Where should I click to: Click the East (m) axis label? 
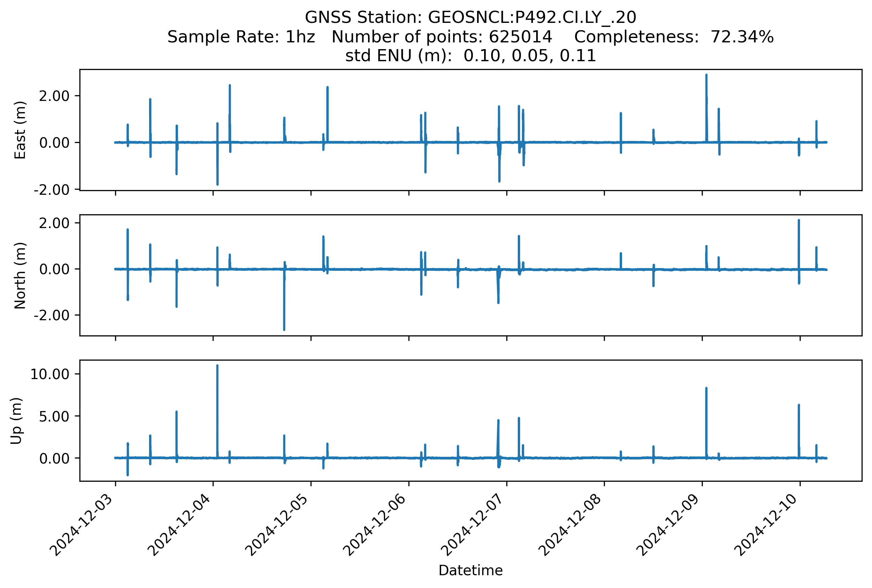(20, 130)
